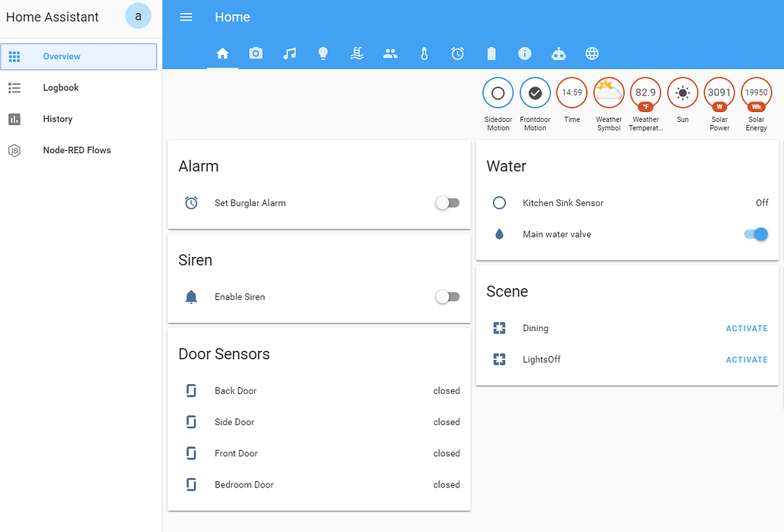This screenshot has width=784, height=532.
Task: Turn off the Main water valve toggle
Action: click(755, 234)
